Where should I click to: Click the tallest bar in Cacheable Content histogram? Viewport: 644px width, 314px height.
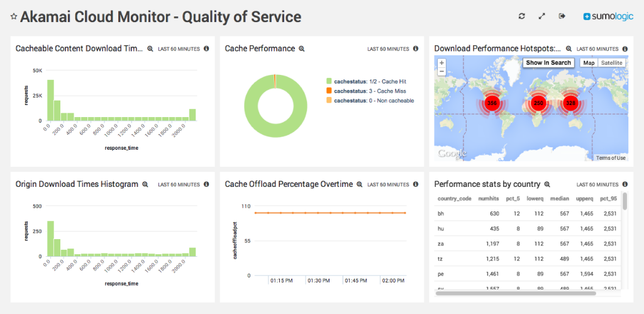click(x=50, y=100)
